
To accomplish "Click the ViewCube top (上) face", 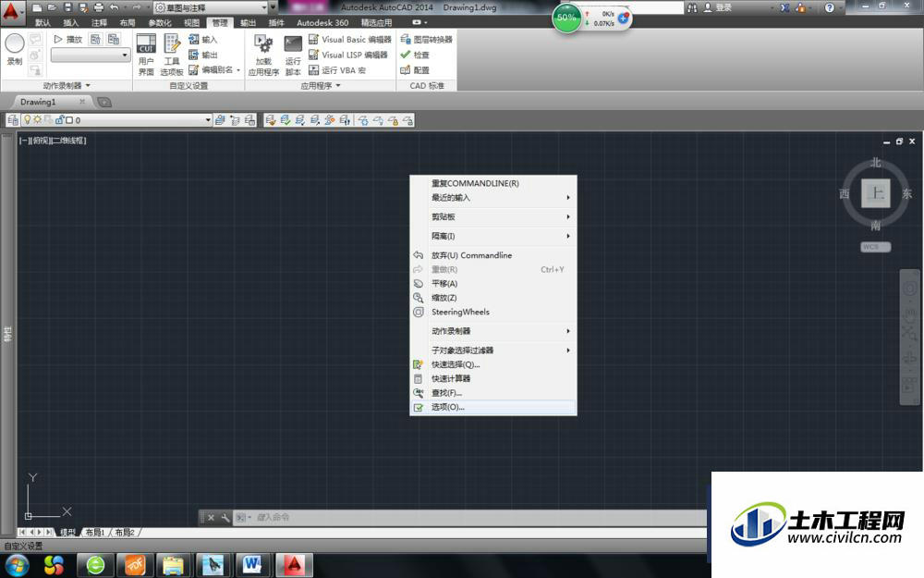I will [876, 193].
